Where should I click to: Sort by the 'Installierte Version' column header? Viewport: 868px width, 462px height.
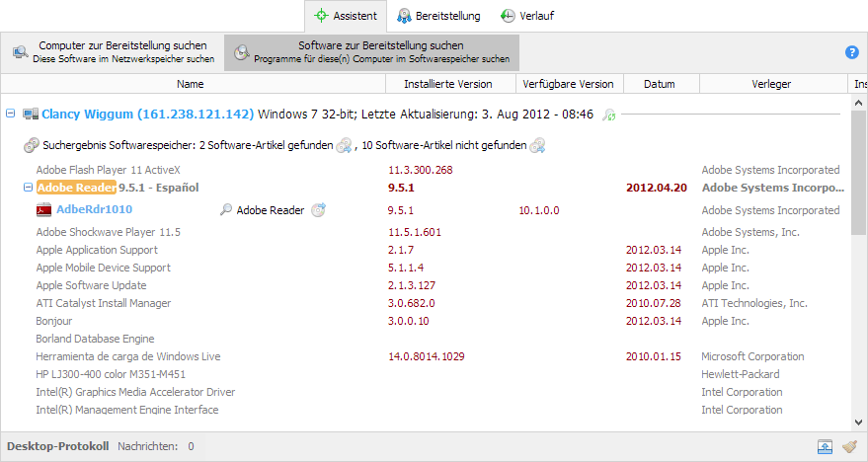(447, 85)
